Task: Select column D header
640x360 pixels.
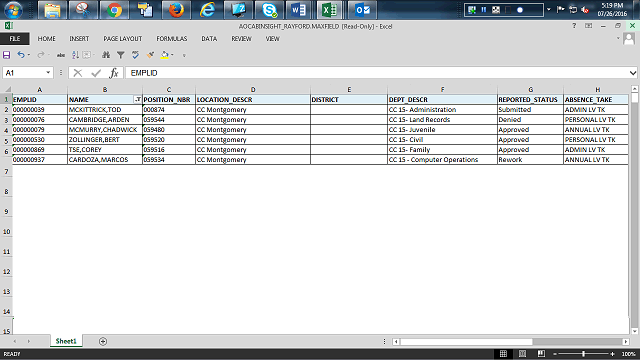Action: (x=253, y=89)
